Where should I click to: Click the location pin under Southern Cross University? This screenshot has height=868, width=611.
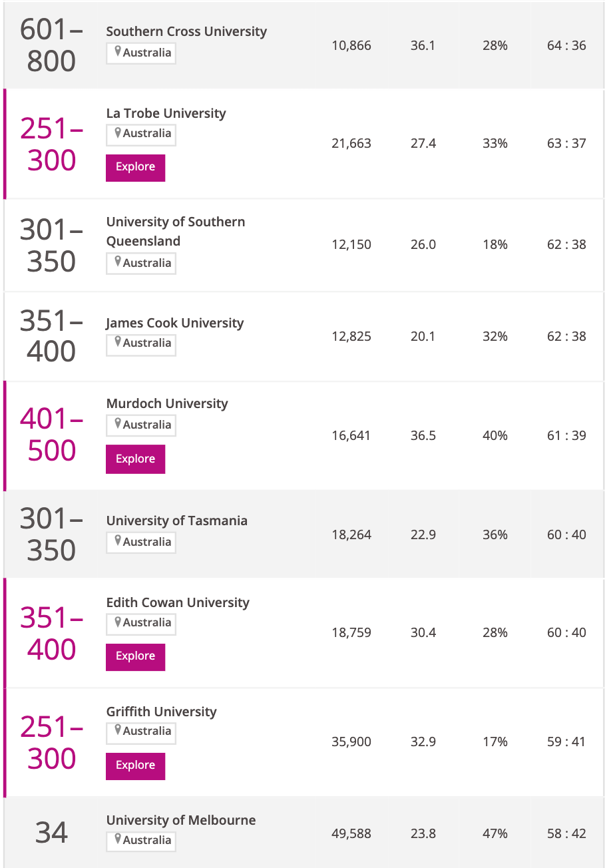118,53
